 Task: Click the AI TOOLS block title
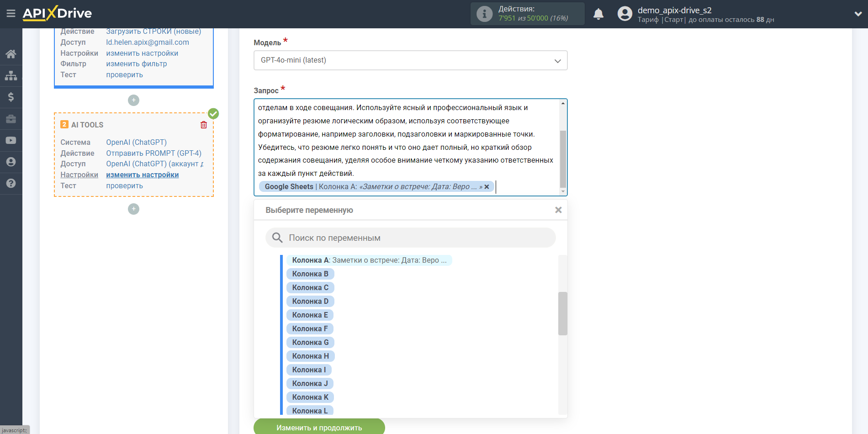tap(87, 125)
